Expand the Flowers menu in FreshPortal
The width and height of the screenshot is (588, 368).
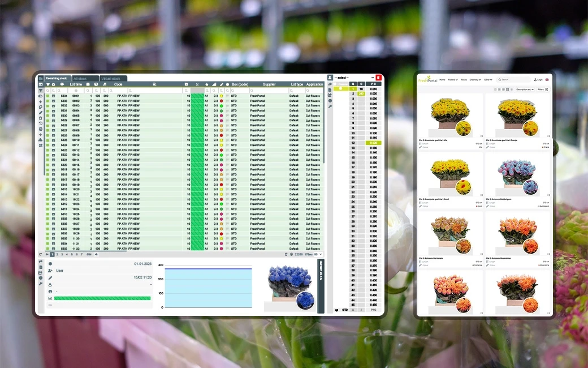(453, 80)
